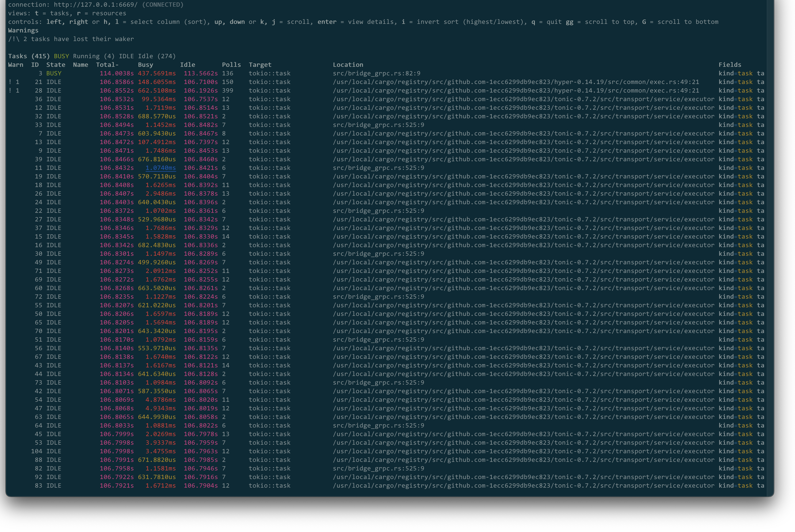
Task: Click the Busy column header
Action: pos(145,64)
